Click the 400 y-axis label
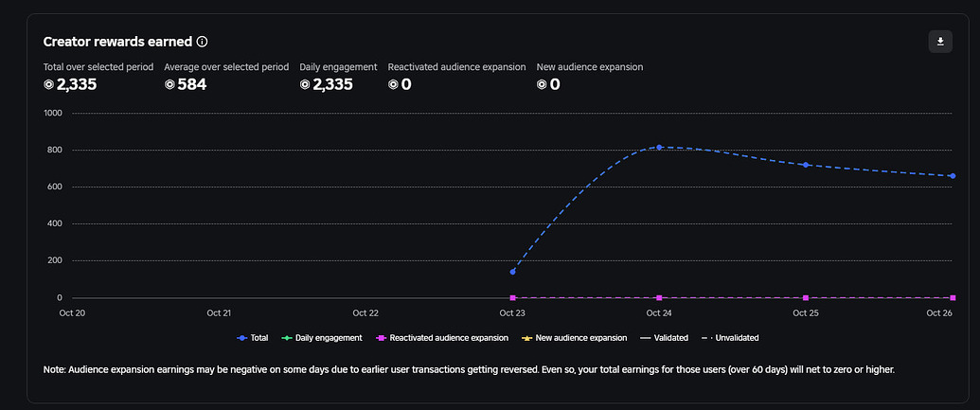The image size is (980, 410). tap(55, 223)
